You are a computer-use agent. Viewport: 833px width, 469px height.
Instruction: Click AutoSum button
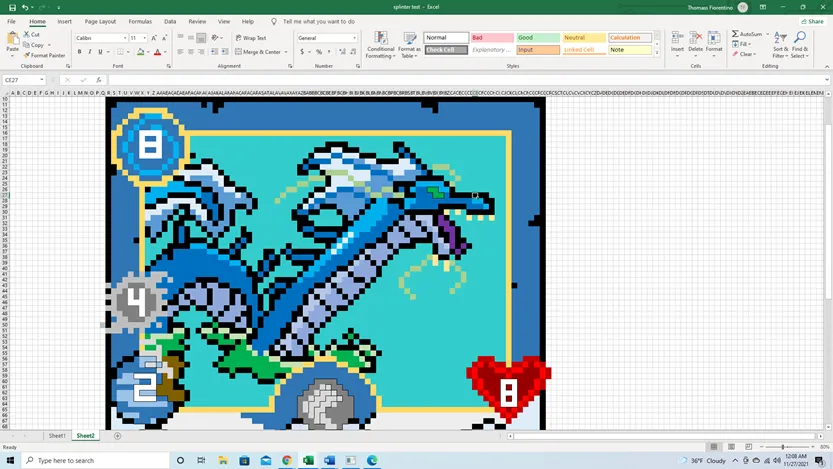pos(747,34)
